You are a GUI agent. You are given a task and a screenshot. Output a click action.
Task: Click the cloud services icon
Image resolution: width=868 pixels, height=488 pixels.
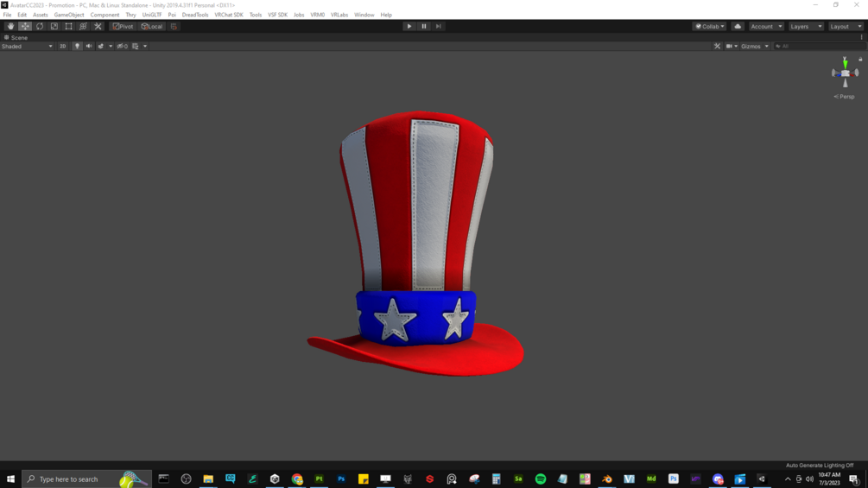[x=738, y=26]
